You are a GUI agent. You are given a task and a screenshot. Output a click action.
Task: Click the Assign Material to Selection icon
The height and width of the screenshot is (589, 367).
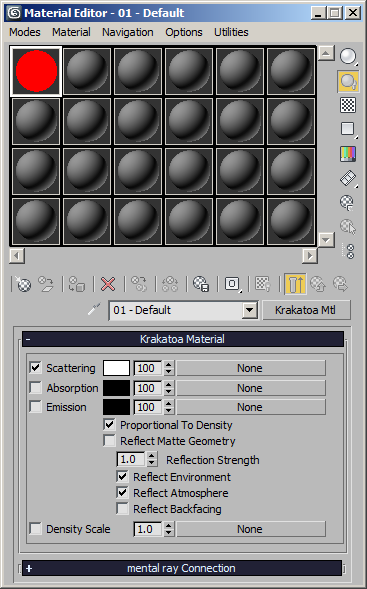coord(76,284)
